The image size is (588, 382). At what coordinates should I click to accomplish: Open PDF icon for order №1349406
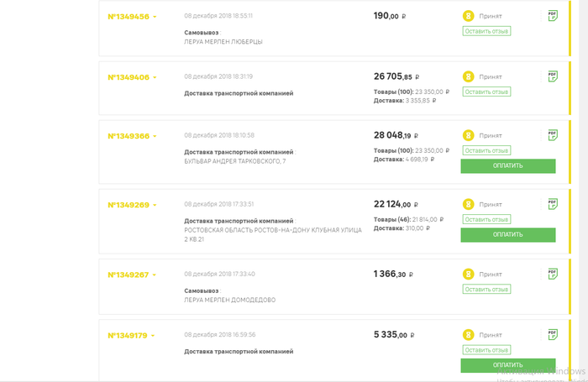pyautogui.click(x=553, y=76)
